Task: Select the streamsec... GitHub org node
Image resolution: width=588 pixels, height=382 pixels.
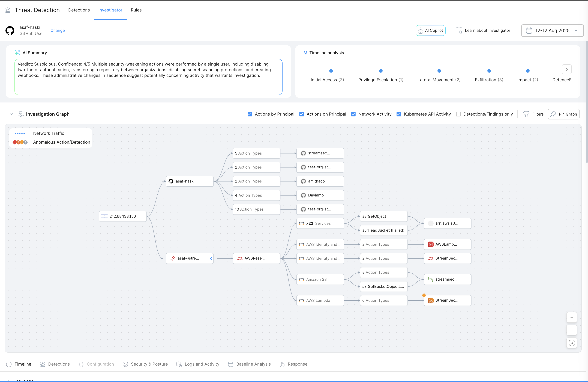Action: pos(320,153)
